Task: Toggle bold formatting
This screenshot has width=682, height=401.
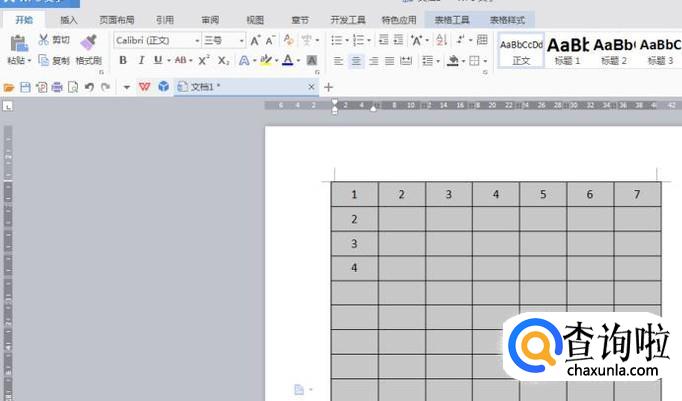Action: 123,60
